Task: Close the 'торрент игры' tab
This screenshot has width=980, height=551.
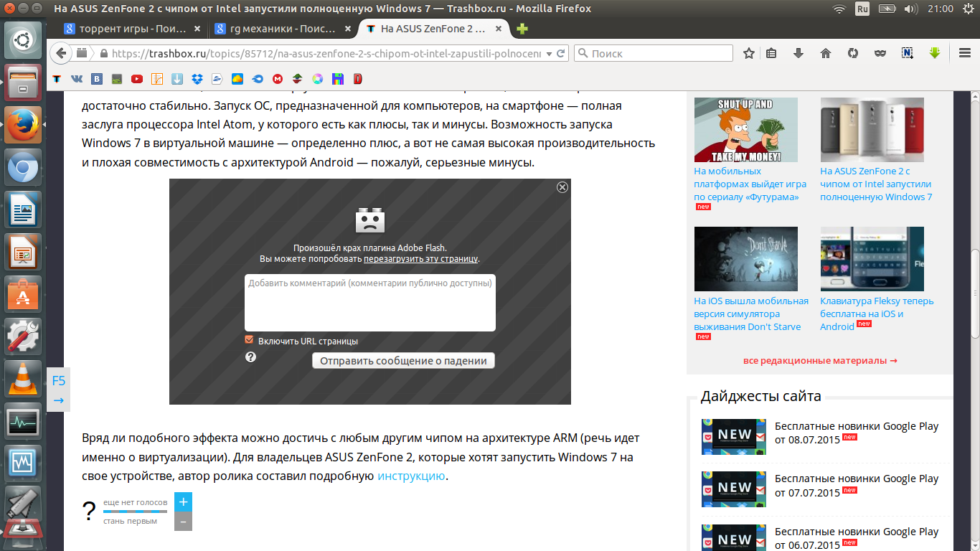Action: pos(198,29)
